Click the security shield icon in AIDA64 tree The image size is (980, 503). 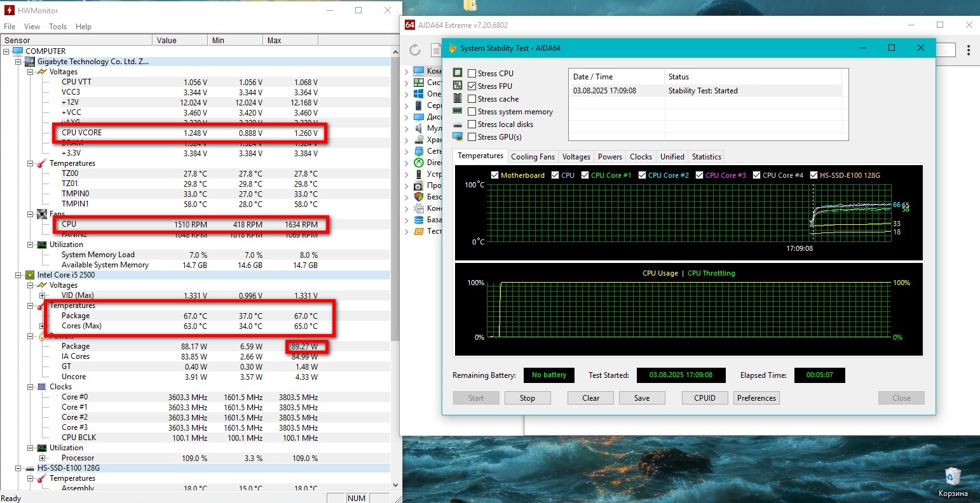[418, 197]
